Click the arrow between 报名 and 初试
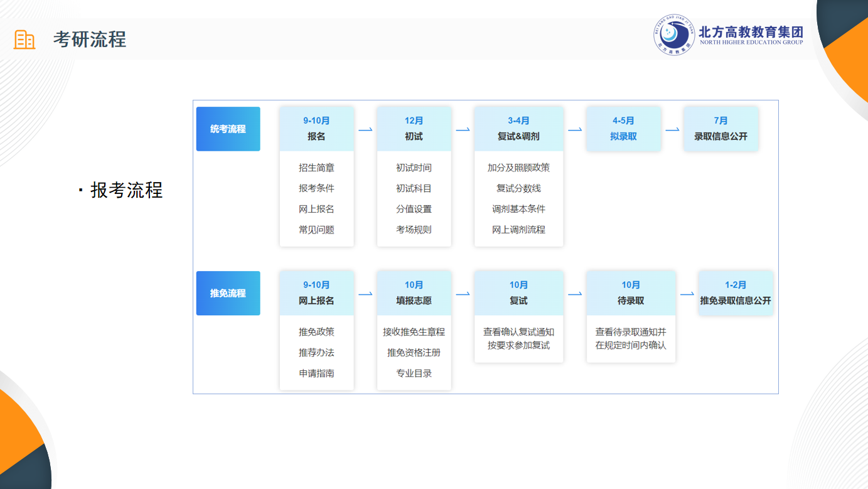 [x=365, y=130]
